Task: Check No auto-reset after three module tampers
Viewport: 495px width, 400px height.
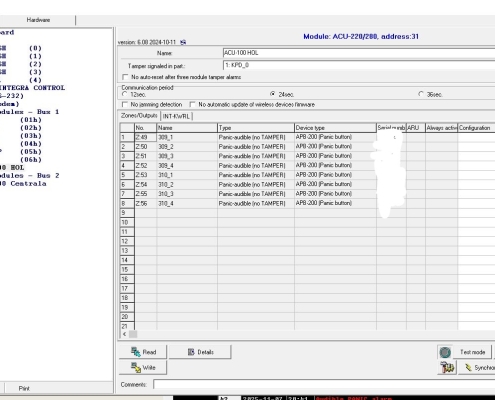Action: tap(125, 77)
